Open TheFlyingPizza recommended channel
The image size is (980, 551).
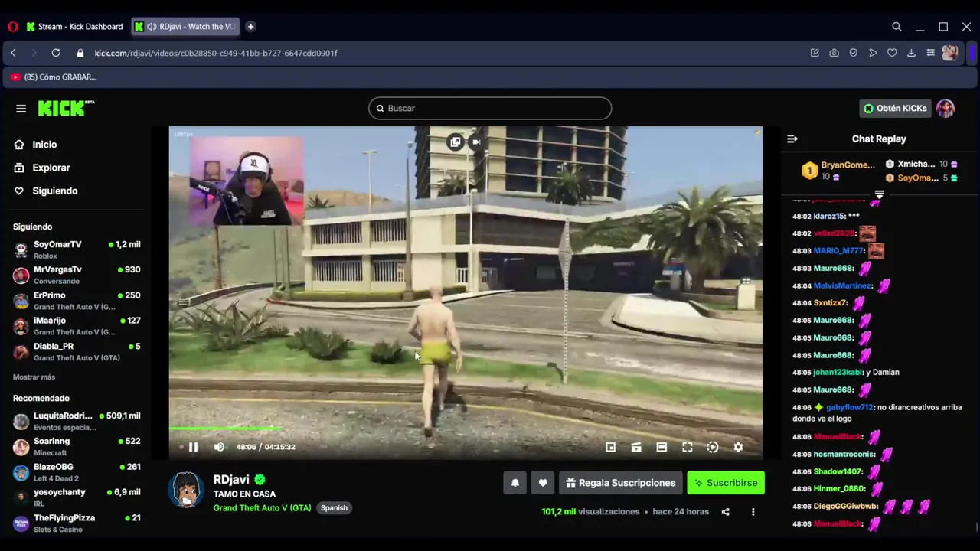(x=77, y=523)
